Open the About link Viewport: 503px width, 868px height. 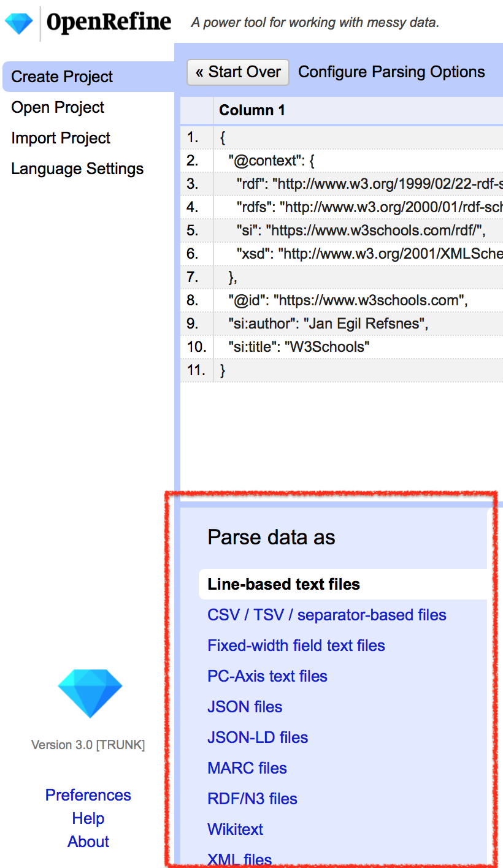88,842
